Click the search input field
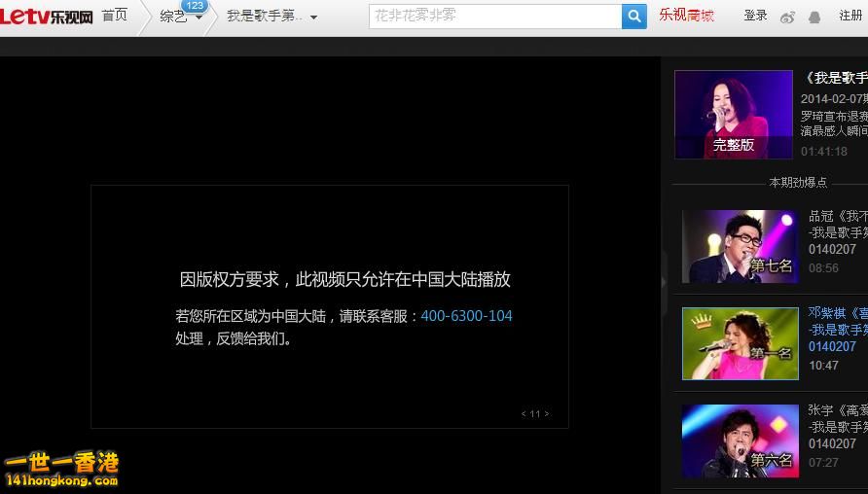868x494 pixels. tap(494, 17)
